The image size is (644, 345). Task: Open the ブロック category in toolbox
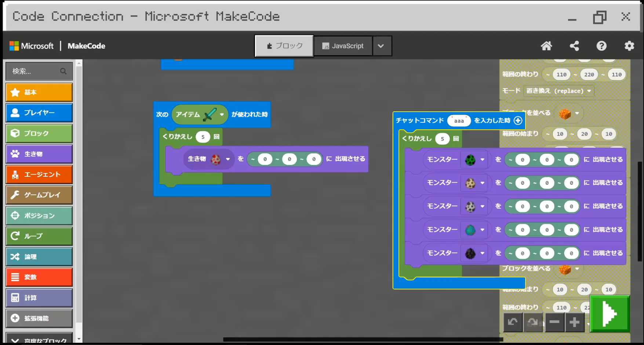[x=39, y=133]
